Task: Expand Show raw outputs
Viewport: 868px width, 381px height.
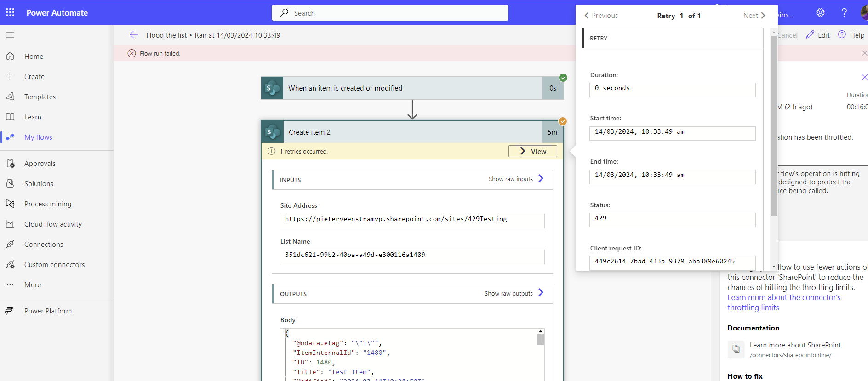Action: [514, 293]
